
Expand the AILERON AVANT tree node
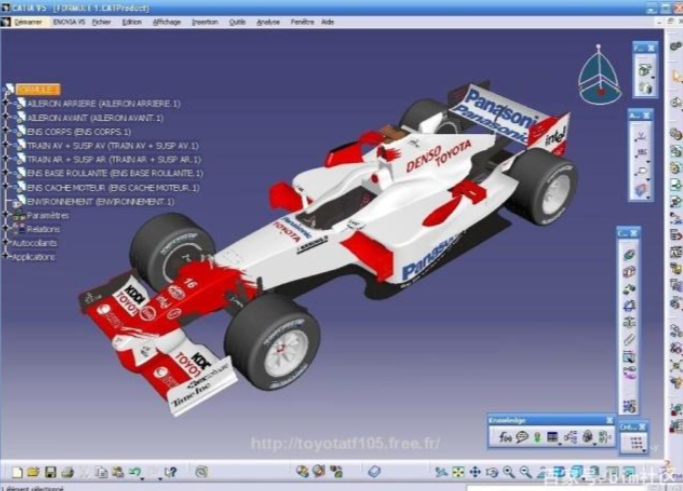point(6,118)
